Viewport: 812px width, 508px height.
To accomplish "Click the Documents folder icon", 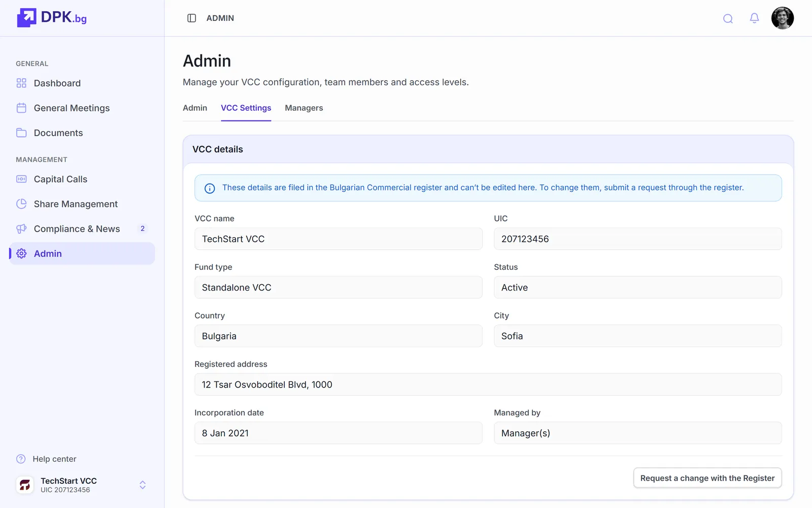I will point(21,133).
